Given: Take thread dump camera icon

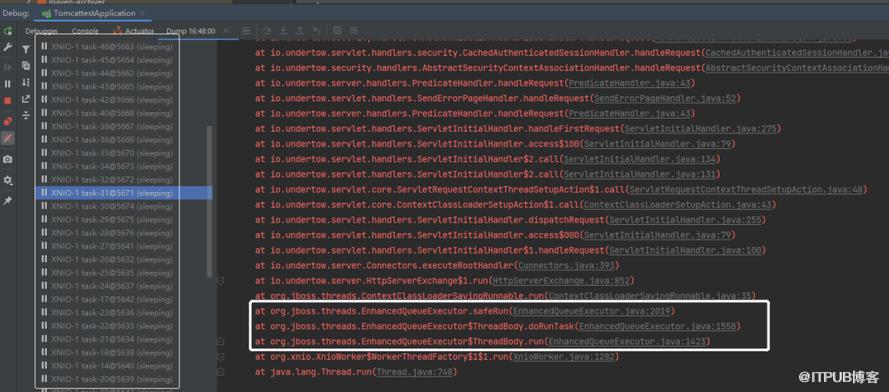Looking at the screenshot, I should tap(7, 159).
